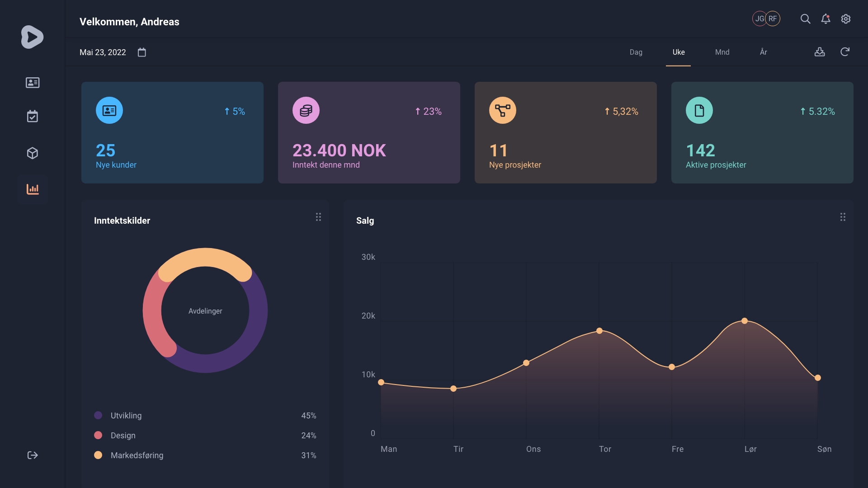This screenshot has width=868, height=488.
Task: Click the JG user avatar
Action: (x=758, y=19)
